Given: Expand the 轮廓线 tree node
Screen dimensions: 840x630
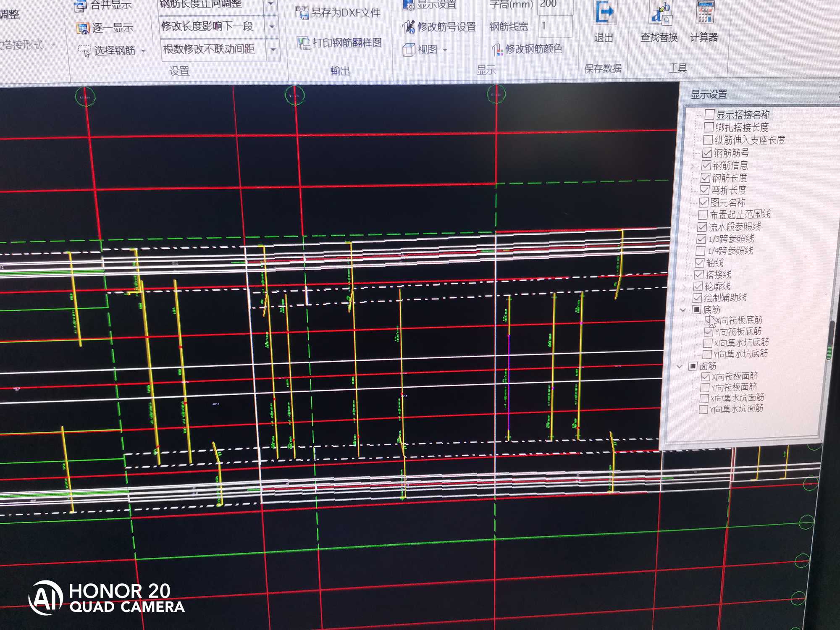Looking at the screenshot, I should pyautogui.click(x=685, y=287).
